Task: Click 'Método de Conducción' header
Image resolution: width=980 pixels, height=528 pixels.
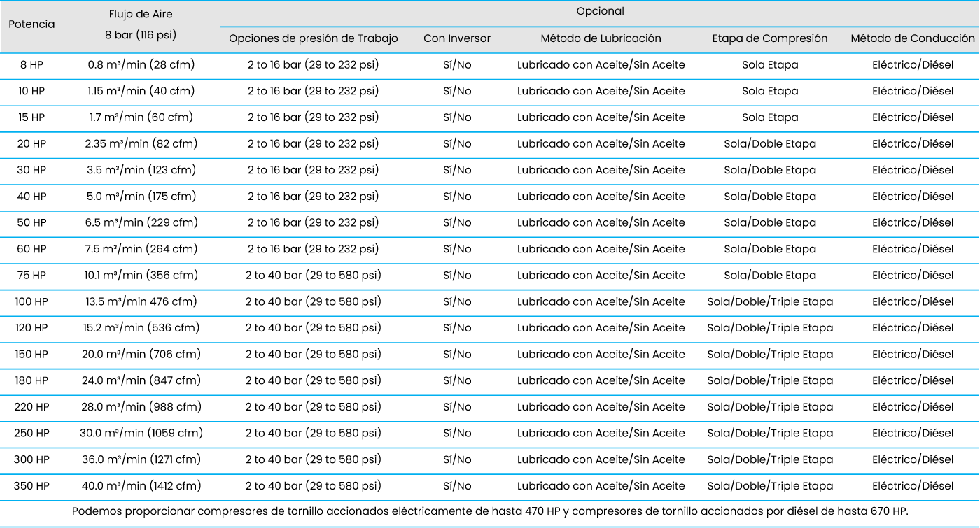Action: [913, 38]
